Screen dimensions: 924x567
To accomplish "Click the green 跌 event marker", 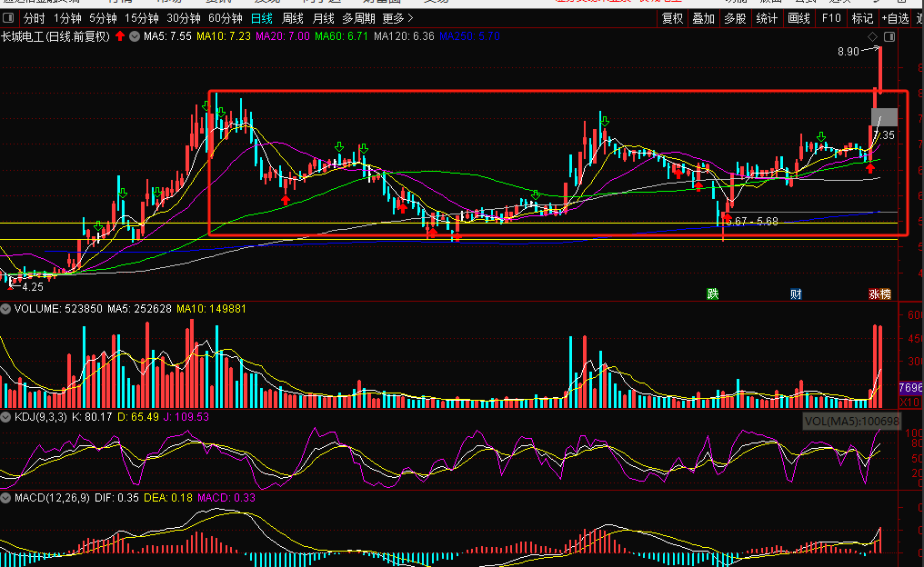I will 712,293.
